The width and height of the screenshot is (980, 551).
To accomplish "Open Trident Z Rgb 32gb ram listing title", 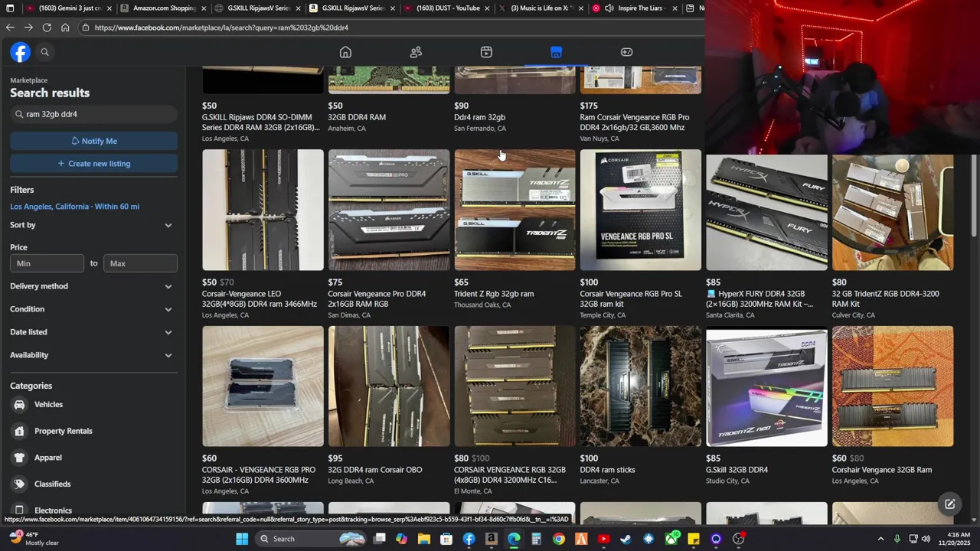I will tap(494, 294).
